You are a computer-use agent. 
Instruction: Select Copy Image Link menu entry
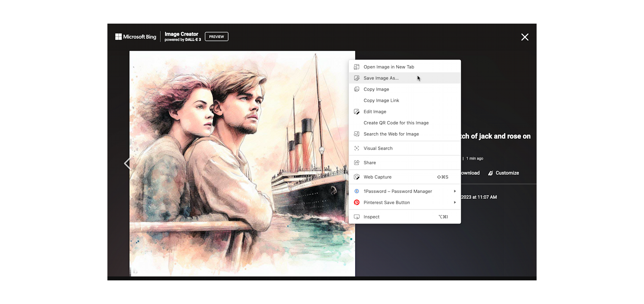[x=381, y=100]
